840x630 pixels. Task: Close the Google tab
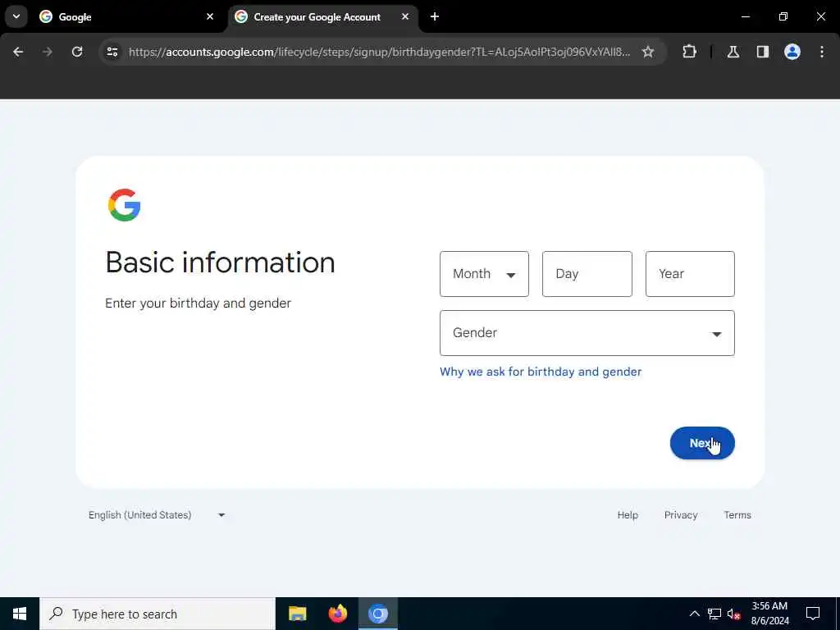pos(210,16)
